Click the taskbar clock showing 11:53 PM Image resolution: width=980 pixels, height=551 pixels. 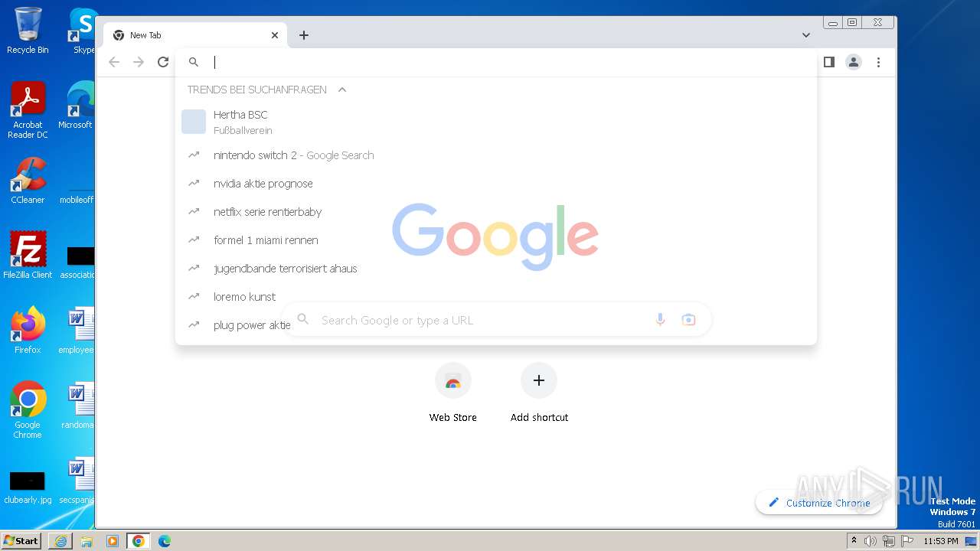[941, 541]
